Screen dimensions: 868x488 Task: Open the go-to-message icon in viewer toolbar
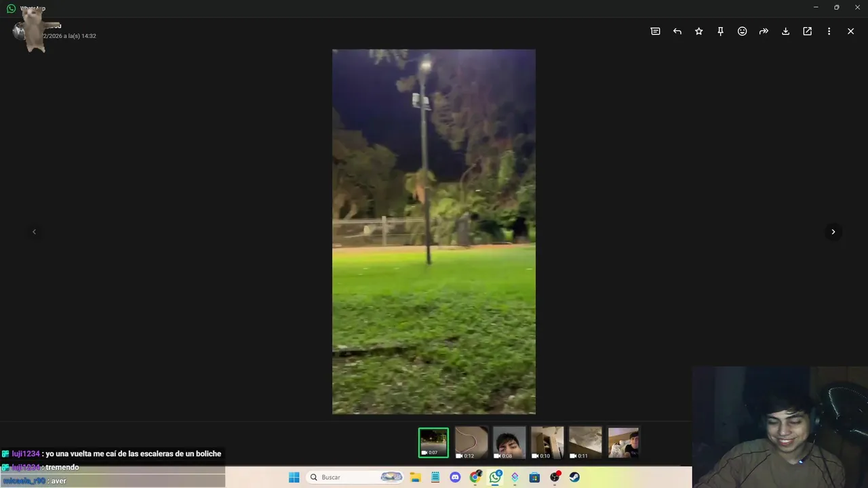pos(655,31)
